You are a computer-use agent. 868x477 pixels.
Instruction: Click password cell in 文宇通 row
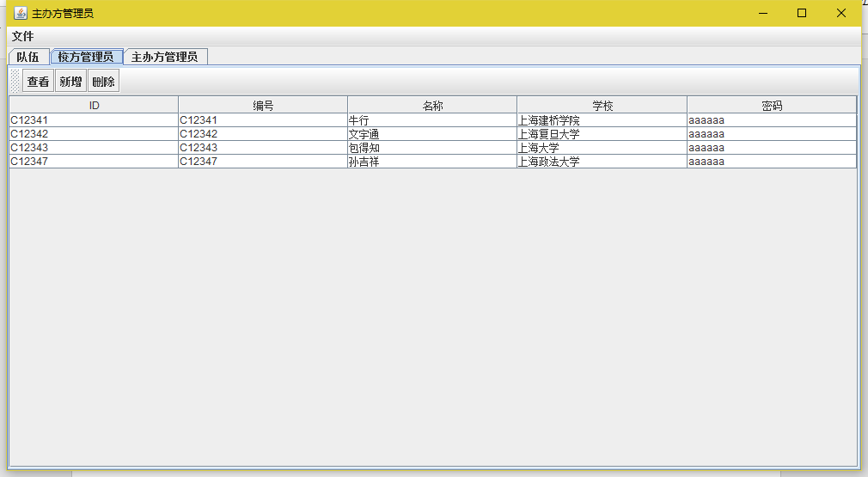tap(772, 134)
